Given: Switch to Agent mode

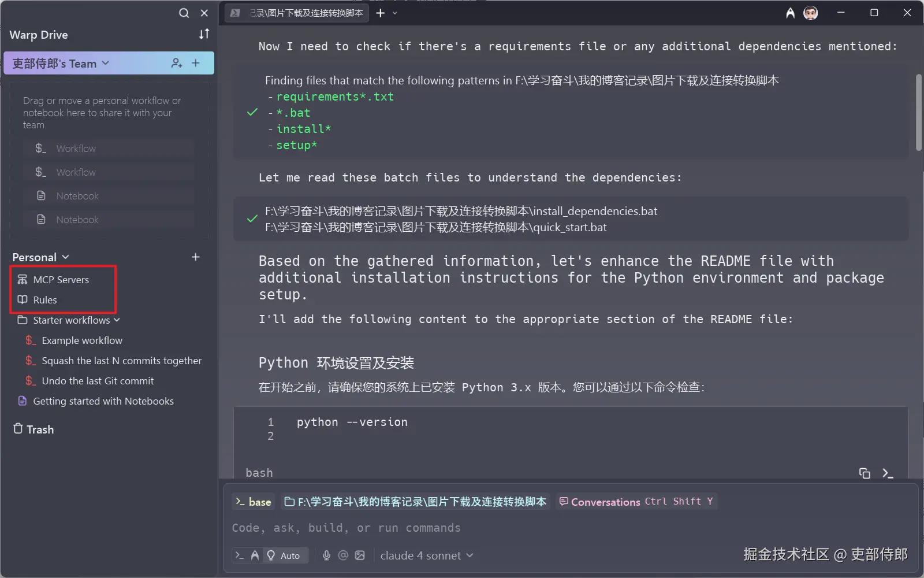Looking at the screenshot, I should [x=255, y=555].
